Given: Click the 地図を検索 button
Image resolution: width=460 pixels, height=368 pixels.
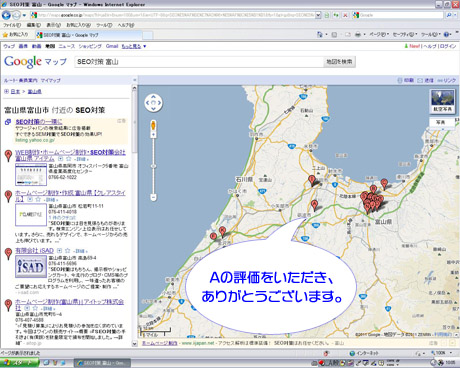Looking at the screenshot, I should pos(339,62).
